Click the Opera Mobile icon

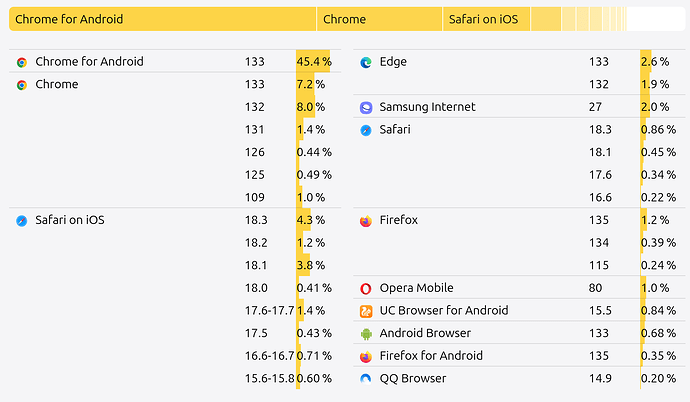click(x=366, y=289)
